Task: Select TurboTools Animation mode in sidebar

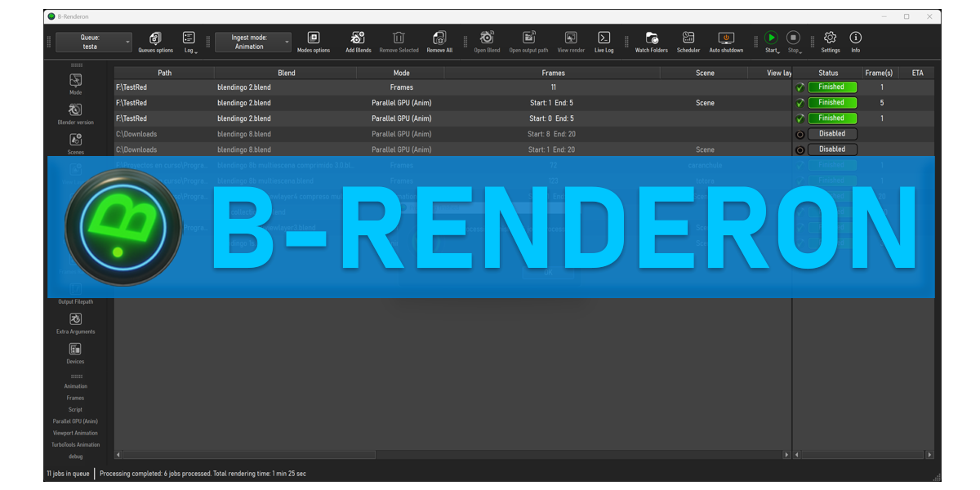Action: (x=75, y=445)
